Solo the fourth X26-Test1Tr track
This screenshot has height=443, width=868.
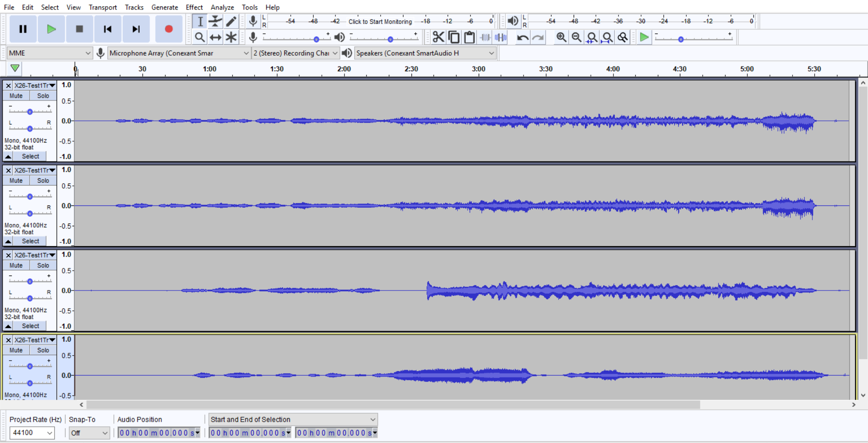click(x=43, y=350)
